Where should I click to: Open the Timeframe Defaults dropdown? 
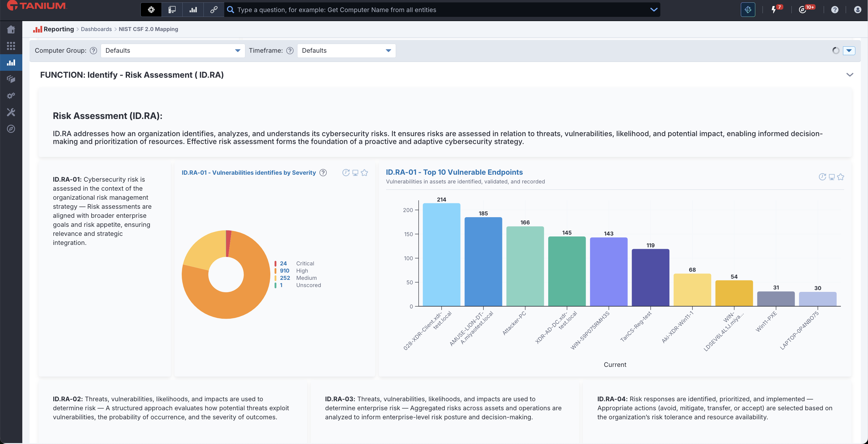[346, 51]
